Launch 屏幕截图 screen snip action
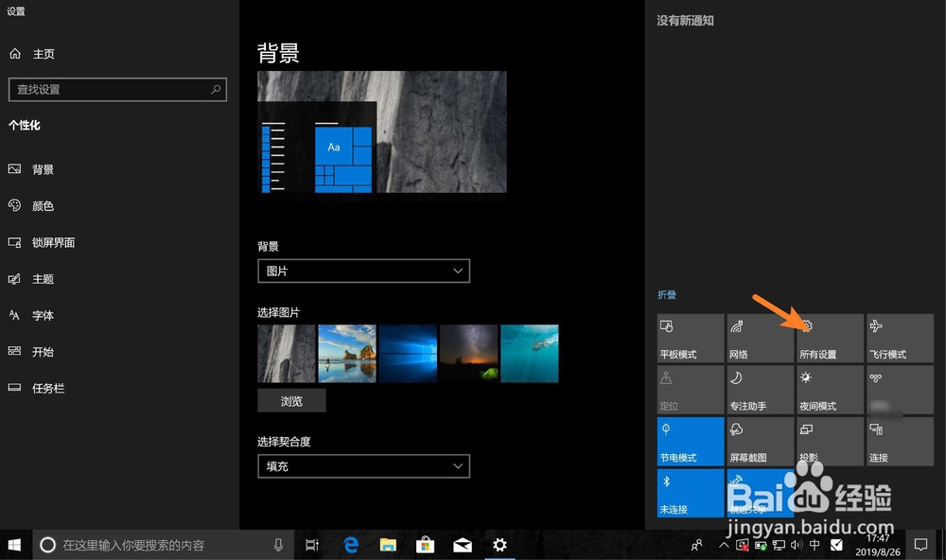Image resolution: width=946 pixels, height=560 pixels. pos(759,441)
